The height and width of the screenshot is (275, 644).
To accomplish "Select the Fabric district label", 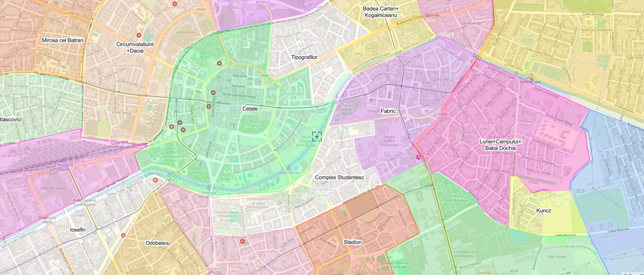I will tap(388, 111).
